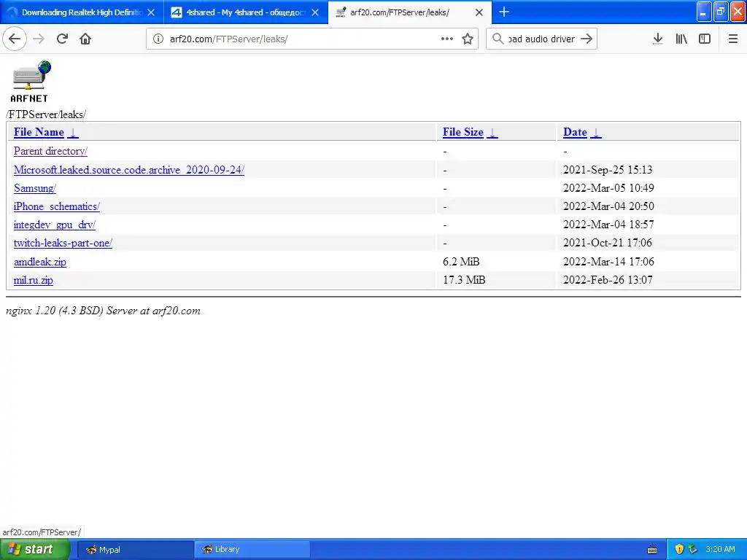Screen dimensions: 747x560
Task: Open the Windows Start menu
Action: pyautogui.click(x=35, y=549)
